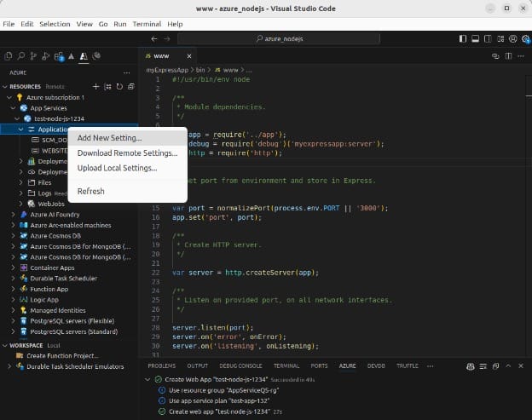This screenshot has height=420, width=532.
Task: Collapse the RESOURCES section
Action: coord(5,87)
